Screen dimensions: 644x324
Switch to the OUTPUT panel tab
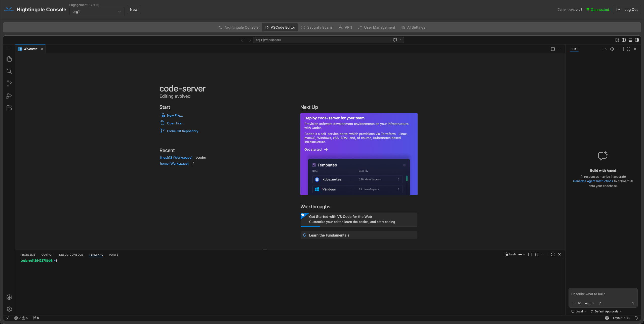click(47, 255)
